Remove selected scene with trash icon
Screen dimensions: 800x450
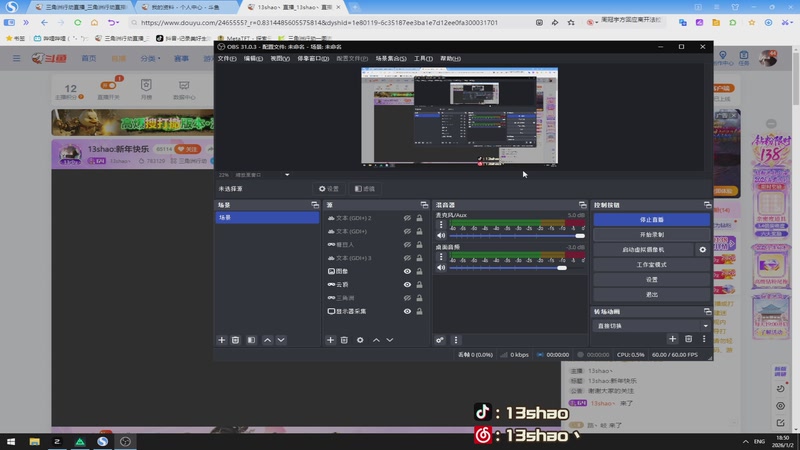(235, 340)
